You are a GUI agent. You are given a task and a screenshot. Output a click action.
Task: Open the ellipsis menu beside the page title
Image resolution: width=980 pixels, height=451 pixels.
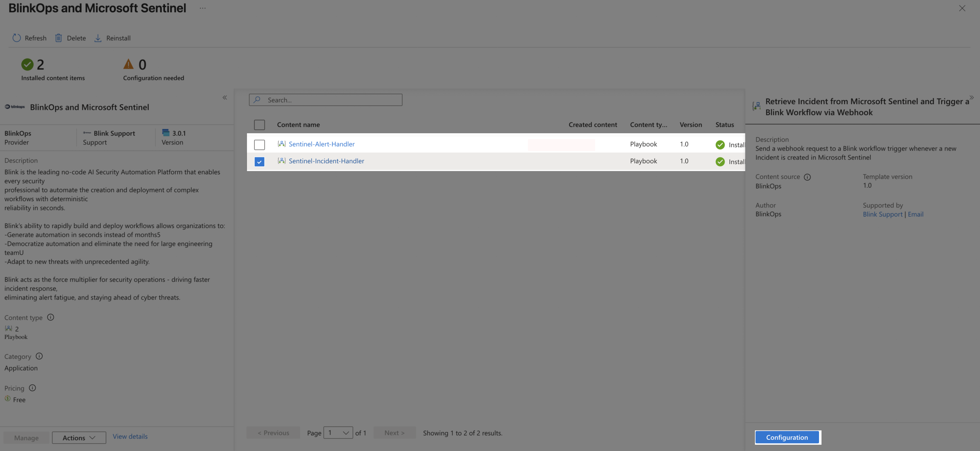coord(202,8)
